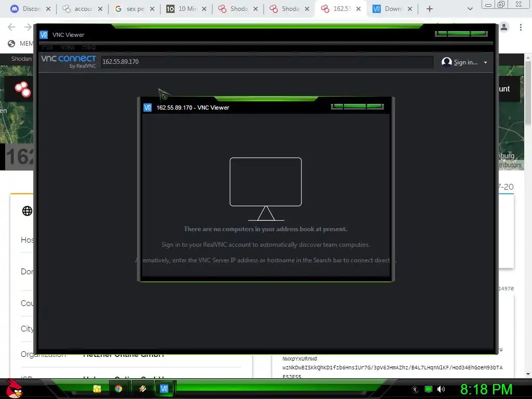Switch to the second Shodan tab
The image size is (532, 399).
click(x=285, y=9)
